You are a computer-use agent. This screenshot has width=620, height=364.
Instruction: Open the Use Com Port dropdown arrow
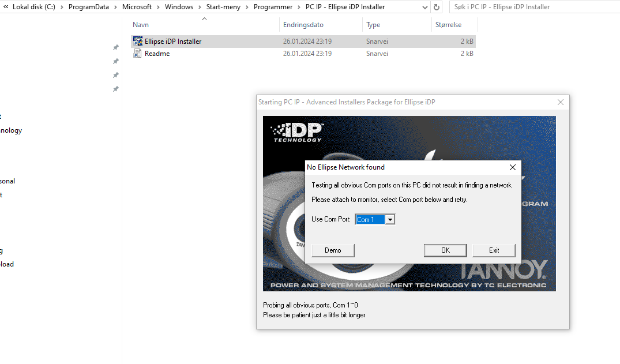point(390,220)
